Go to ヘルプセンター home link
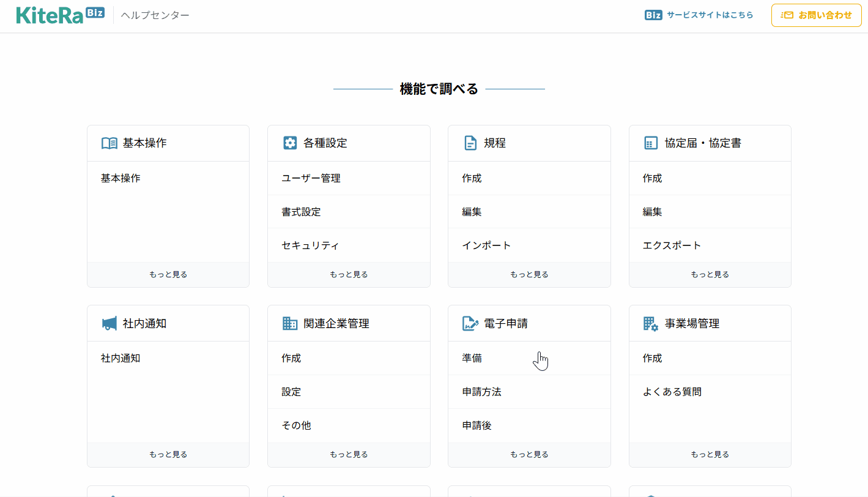This screenshot has height=497, width=868. coord(155,15)
